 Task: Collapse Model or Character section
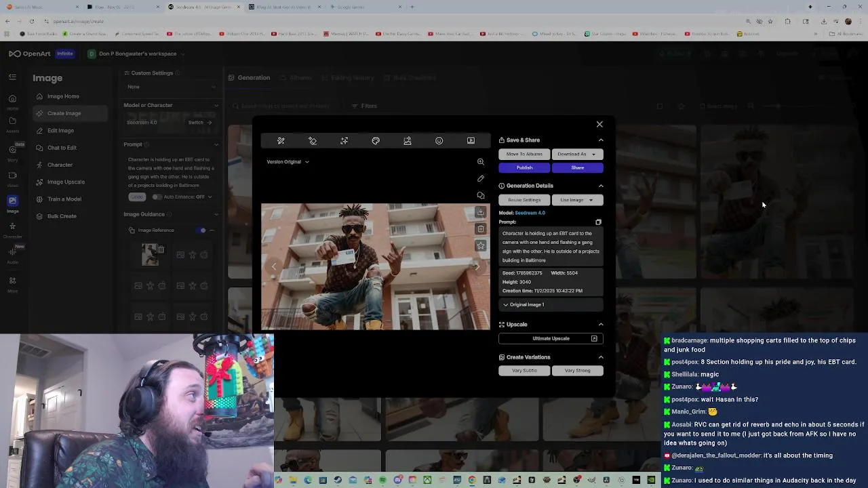coord(216,105)
